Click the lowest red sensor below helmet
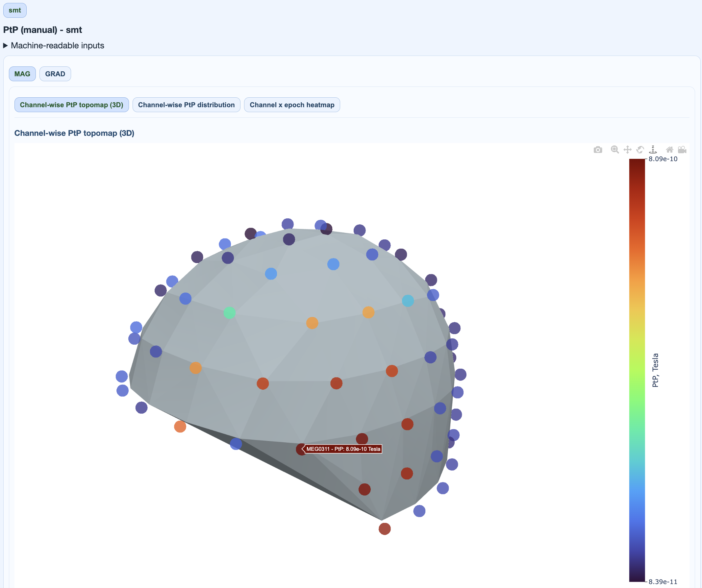The image size is (702, 588). 385,529
